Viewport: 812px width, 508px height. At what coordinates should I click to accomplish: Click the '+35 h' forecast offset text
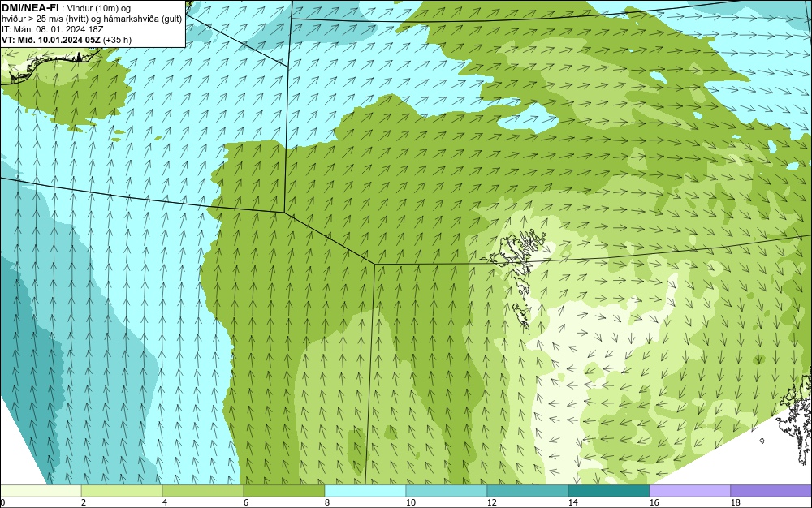118,40
